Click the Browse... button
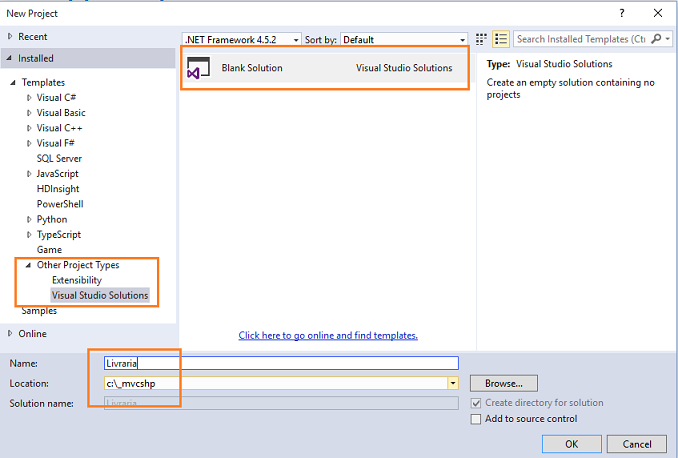The image size is (678, 458). coord(504,383)
